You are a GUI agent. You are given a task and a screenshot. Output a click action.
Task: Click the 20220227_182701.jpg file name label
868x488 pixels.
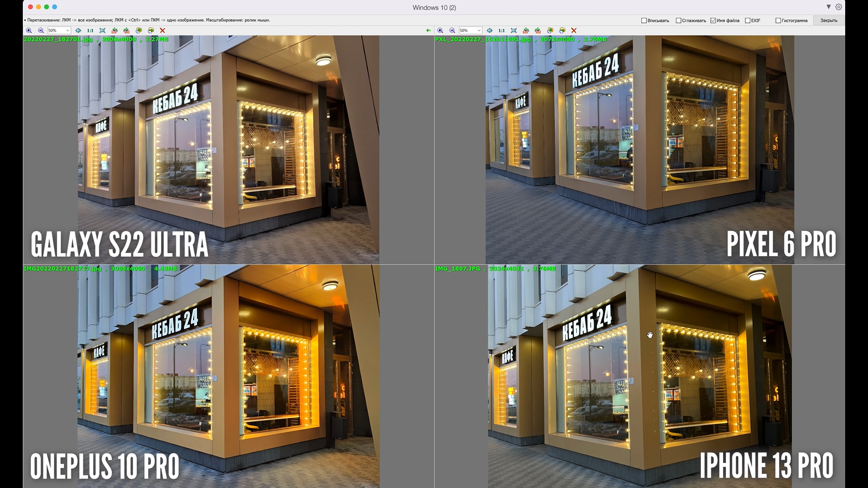tap(58, 40)
